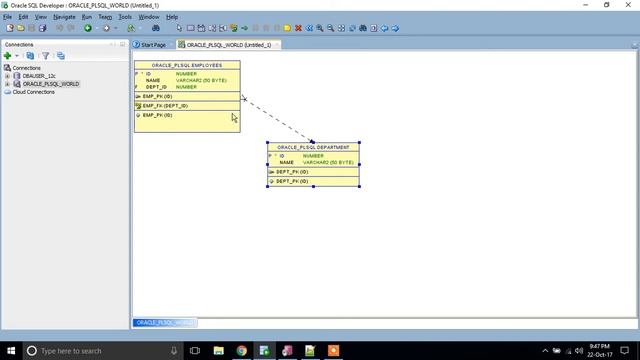Click the taskbar search box
Image resolution: width=640 pixels, height=360 pixels.
pos(102,351)
